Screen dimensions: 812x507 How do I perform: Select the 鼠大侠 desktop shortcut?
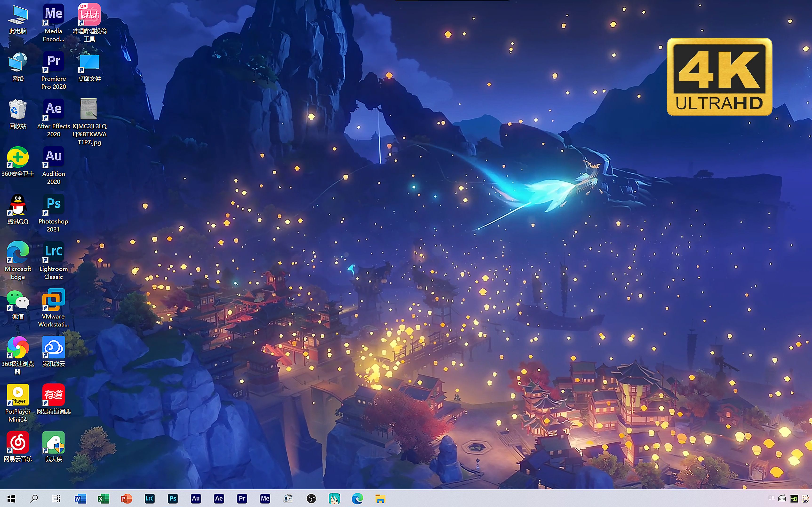53,448
